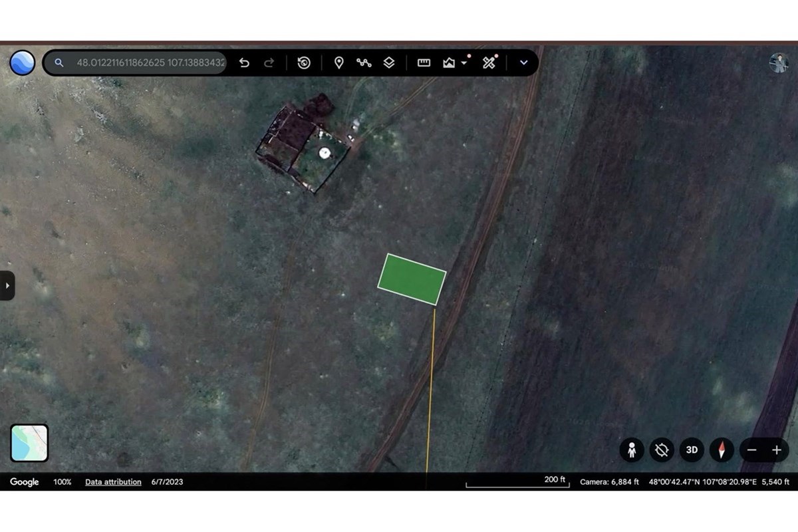This screenshot has height=532, width=798.
Task: Open the satellite tools icon
Action: [x=489, y=63]
